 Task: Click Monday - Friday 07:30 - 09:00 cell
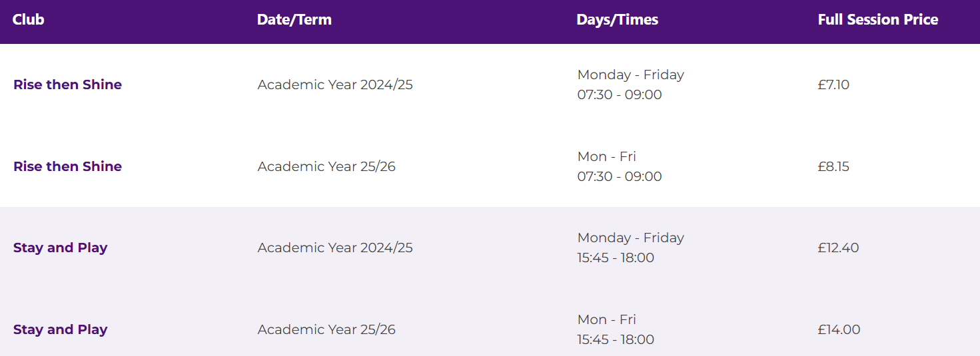630,85
